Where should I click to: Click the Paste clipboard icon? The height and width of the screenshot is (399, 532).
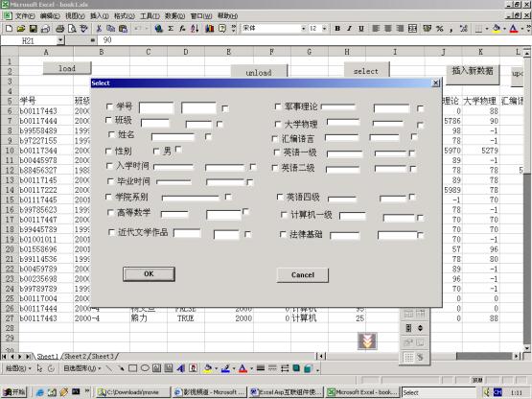point(123,29)
